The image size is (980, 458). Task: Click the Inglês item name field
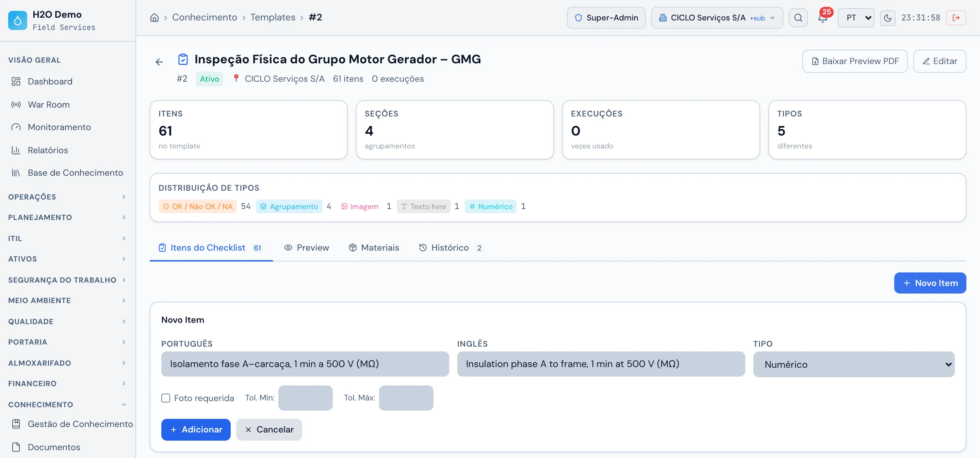coord(601,364)
